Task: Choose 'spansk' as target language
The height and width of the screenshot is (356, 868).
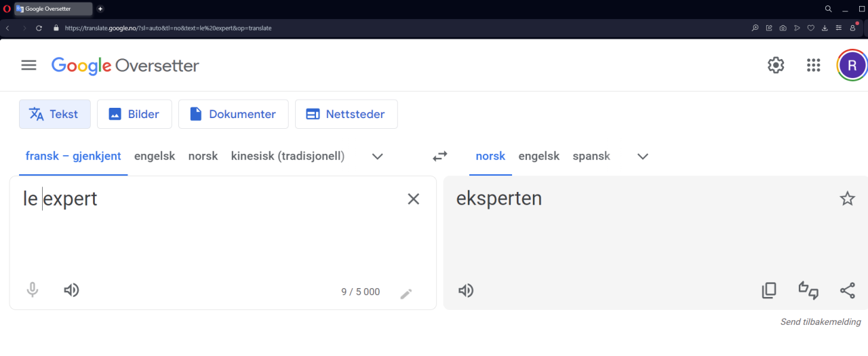Action: [x=591, y=156]
